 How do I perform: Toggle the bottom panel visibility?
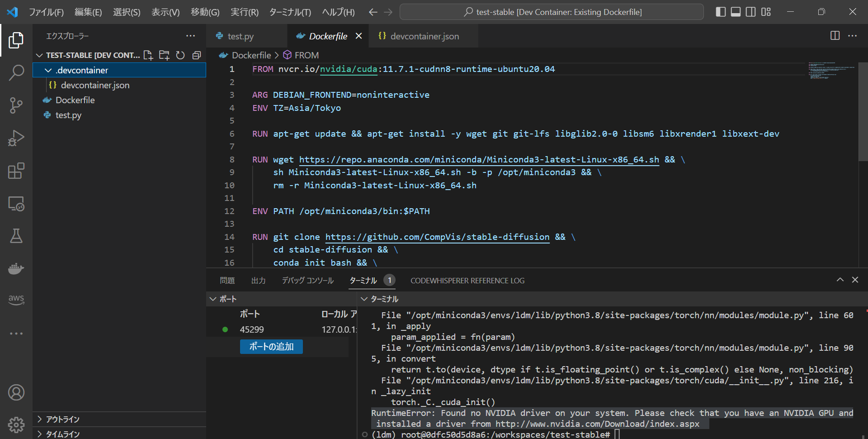(736, 12)
